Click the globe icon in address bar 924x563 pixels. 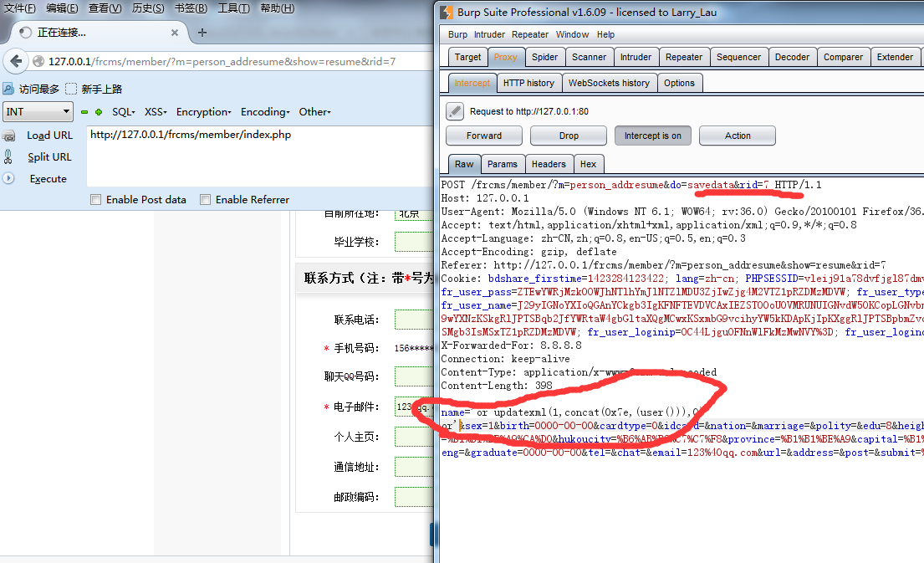pyautogui.click(x=39, y=61)
